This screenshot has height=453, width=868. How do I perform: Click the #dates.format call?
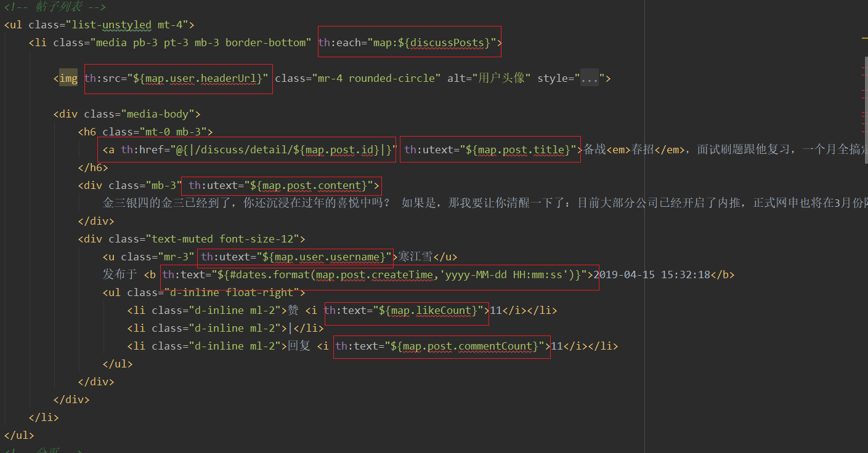(x=270, y=275)
